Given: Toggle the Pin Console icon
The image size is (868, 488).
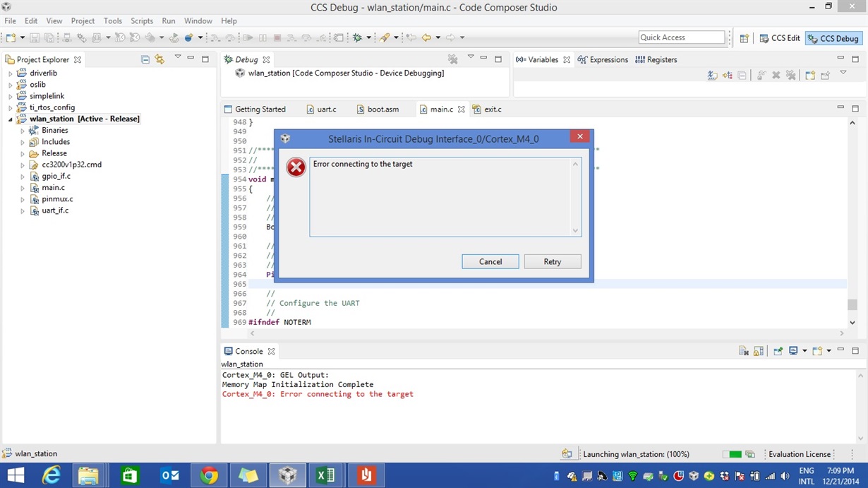Looking at the screenshot, I should pos(778,351).
